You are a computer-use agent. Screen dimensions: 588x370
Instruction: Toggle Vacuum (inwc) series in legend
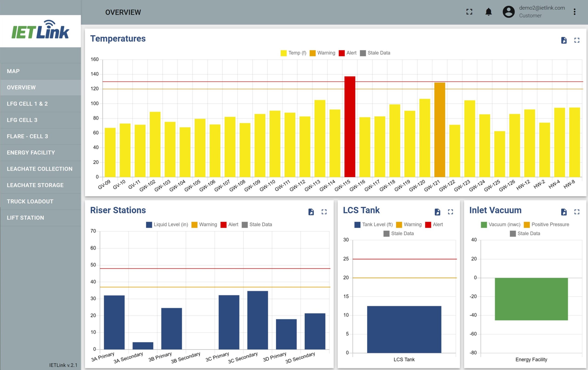500,224
